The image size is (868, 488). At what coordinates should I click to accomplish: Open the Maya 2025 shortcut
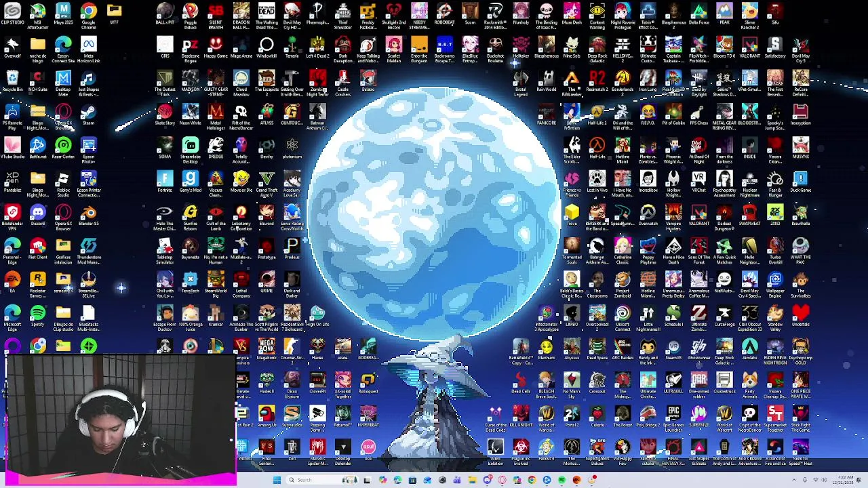63,14
